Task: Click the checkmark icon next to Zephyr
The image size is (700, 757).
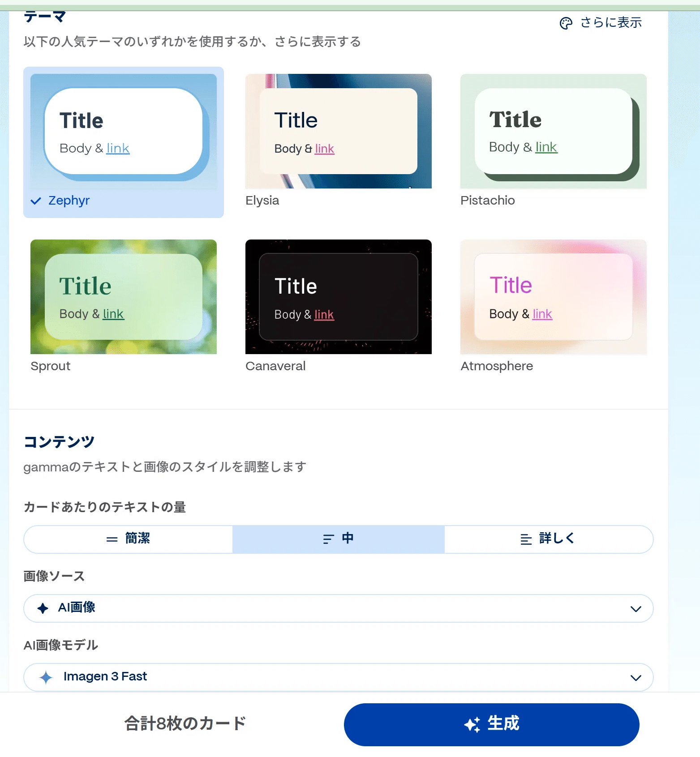Action: click(x=36, y=201)
